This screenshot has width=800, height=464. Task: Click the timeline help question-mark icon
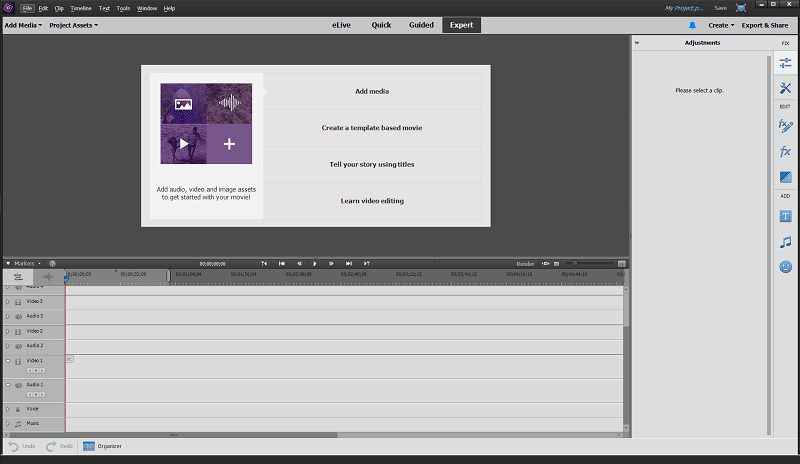tap(52, 264)
